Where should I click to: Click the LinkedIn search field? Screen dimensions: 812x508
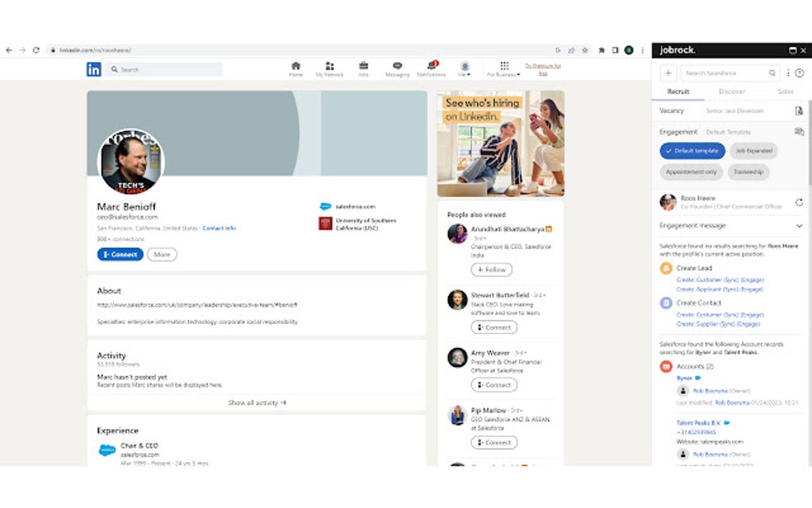coord(165,69)
